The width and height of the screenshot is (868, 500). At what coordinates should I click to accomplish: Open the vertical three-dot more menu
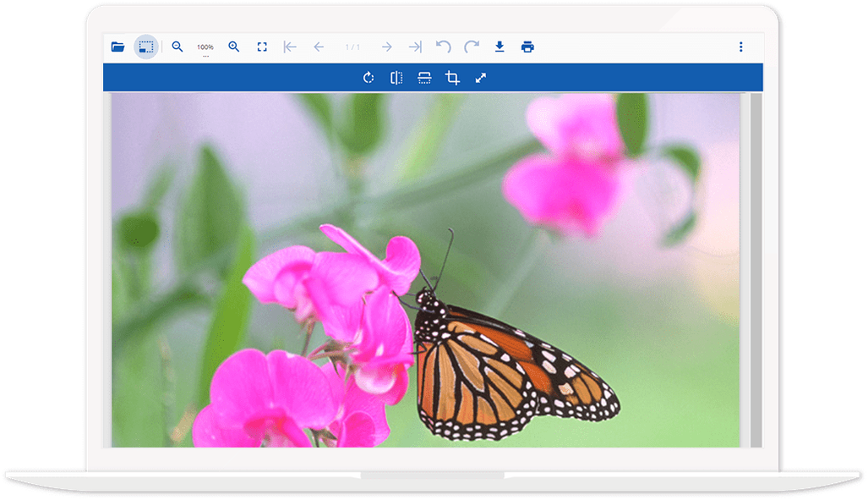741,47
